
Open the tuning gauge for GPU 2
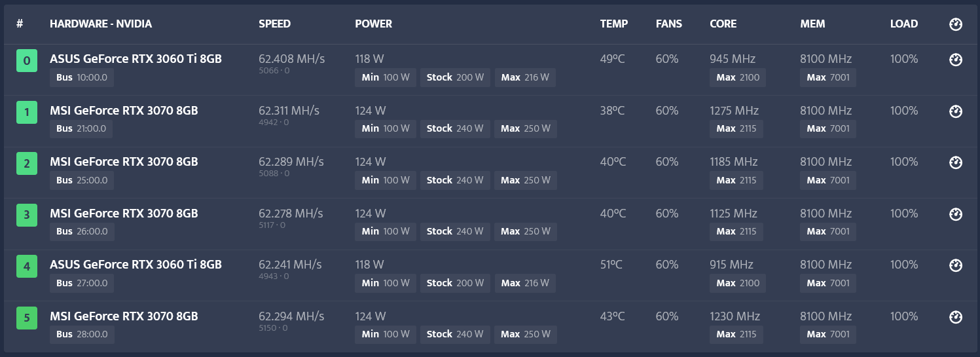coord(955,162)
